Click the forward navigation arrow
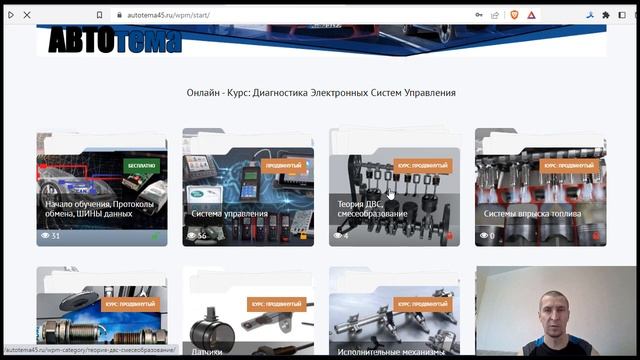The image size is (640, 360). [x=11, y=15]
